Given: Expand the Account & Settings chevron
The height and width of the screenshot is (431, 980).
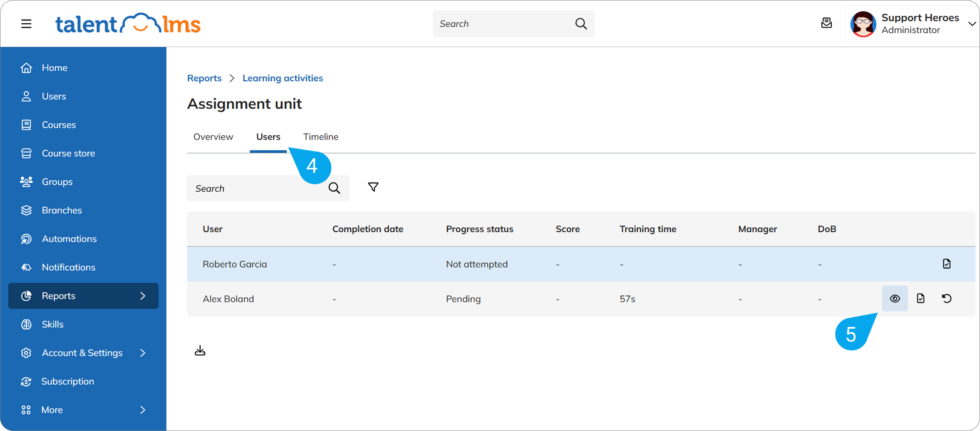Looking at the screenshot, I should click(143, 353).
